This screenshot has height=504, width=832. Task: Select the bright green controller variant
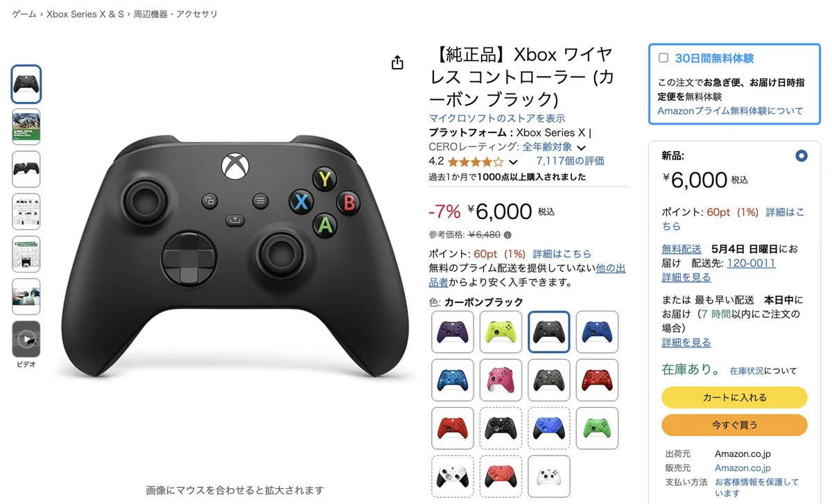coord(597,428)
